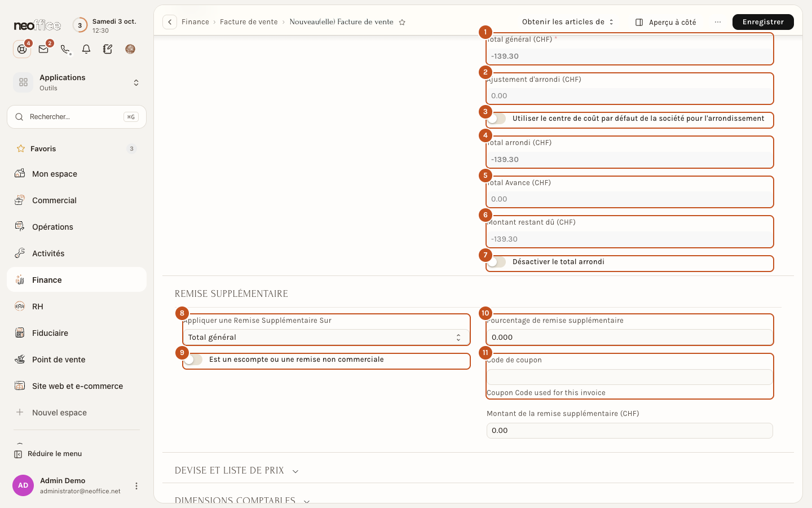
Task: Open Finance workspace in sidebar
Action: pos(77,279)
